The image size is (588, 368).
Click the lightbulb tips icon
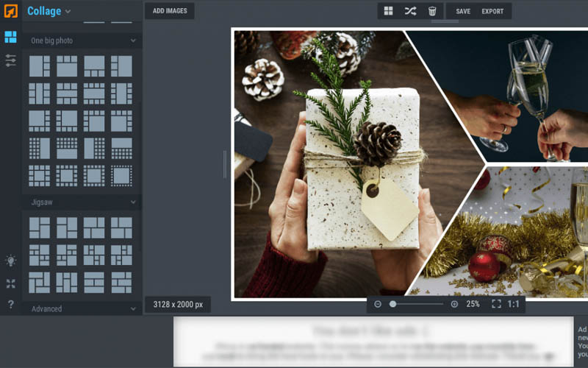(x=10, y=261)
